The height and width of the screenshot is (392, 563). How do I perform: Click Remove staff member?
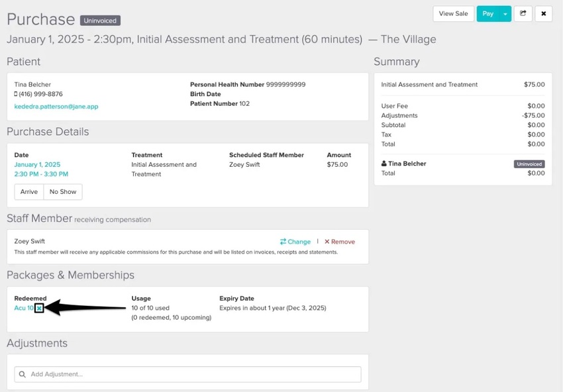pos(340,242)
